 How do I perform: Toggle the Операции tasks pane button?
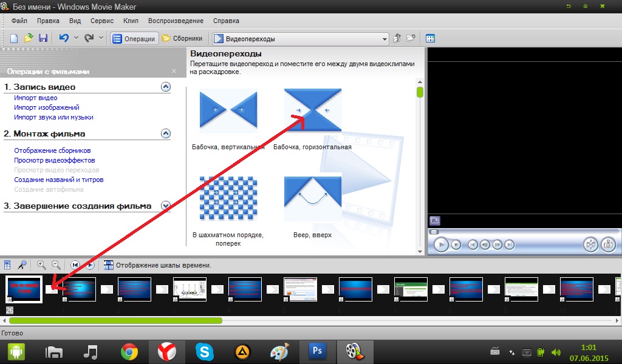[134, 38]
